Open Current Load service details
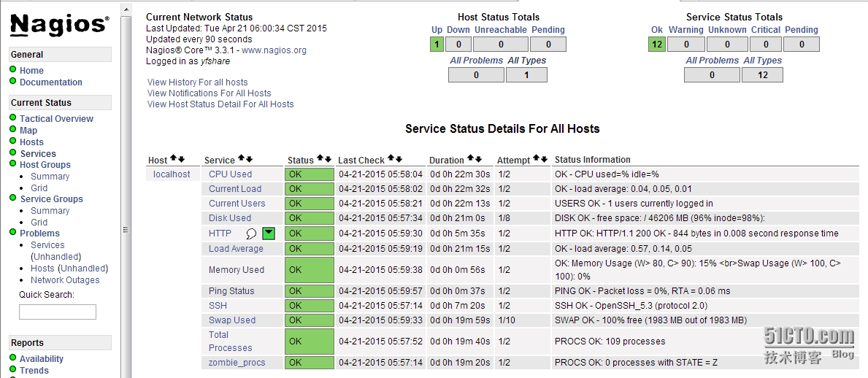 tap(235, 189)
